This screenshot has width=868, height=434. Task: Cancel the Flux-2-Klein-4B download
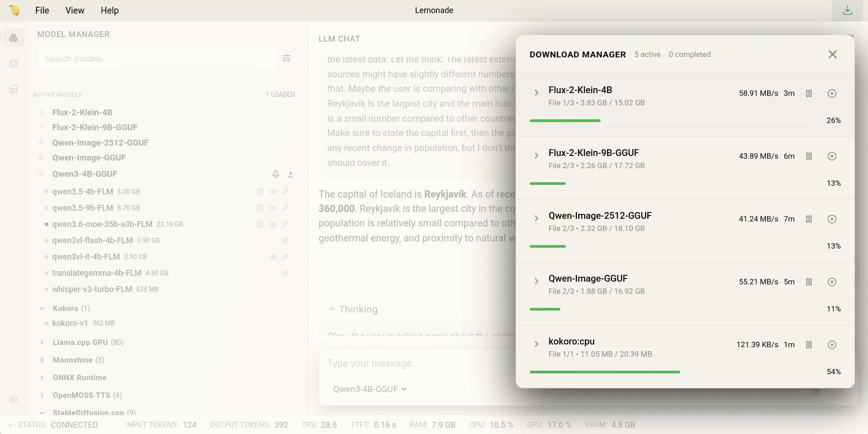(x=832, y=93)
